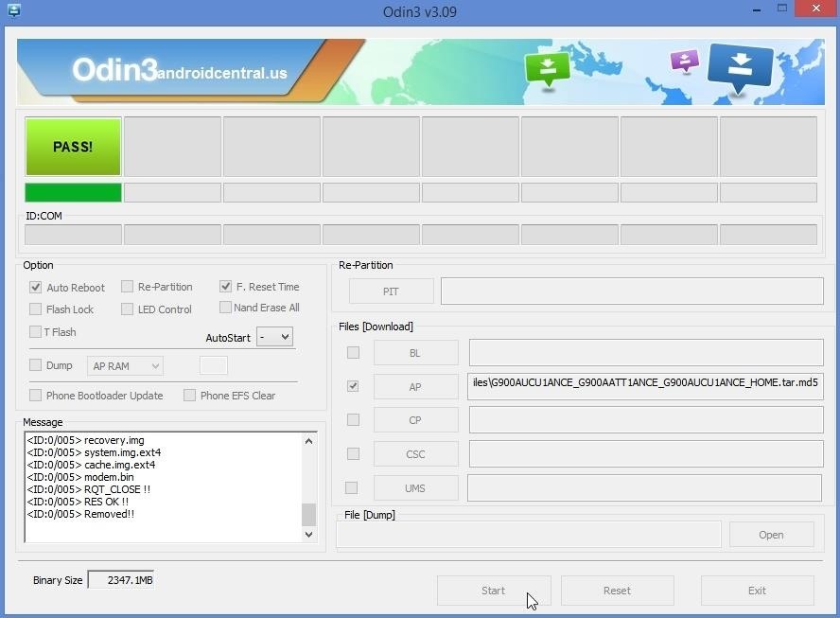840x618 pixels.
Task: Uncheck the AP file checkbox
Action: click(353, 386)
